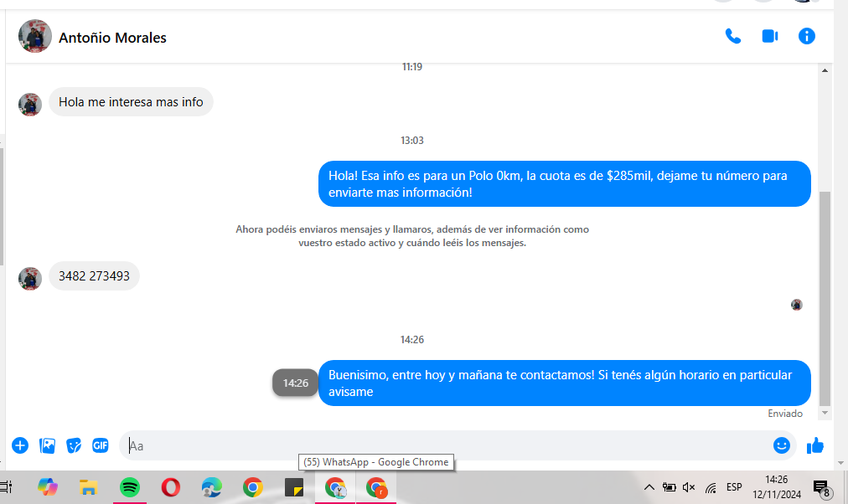Click the chat scroll down arrow
Image resolution: width=848 pixels, height=504 pixels.
(x=825, y=414)
